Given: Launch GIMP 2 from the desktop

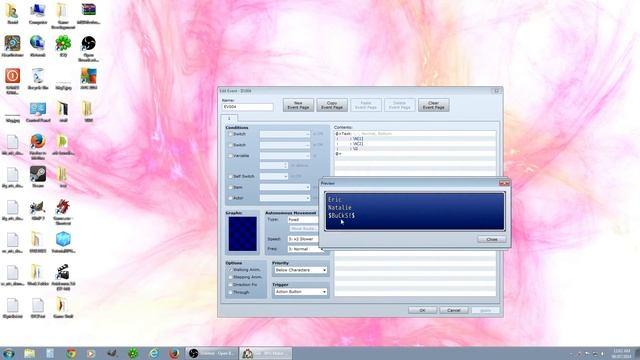Looking at the screenshot, I should (x=38, y=209).
